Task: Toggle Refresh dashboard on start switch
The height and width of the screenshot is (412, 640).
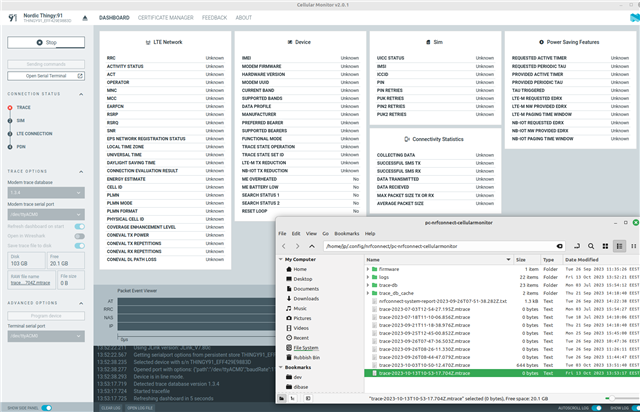Action: point(80,226)
